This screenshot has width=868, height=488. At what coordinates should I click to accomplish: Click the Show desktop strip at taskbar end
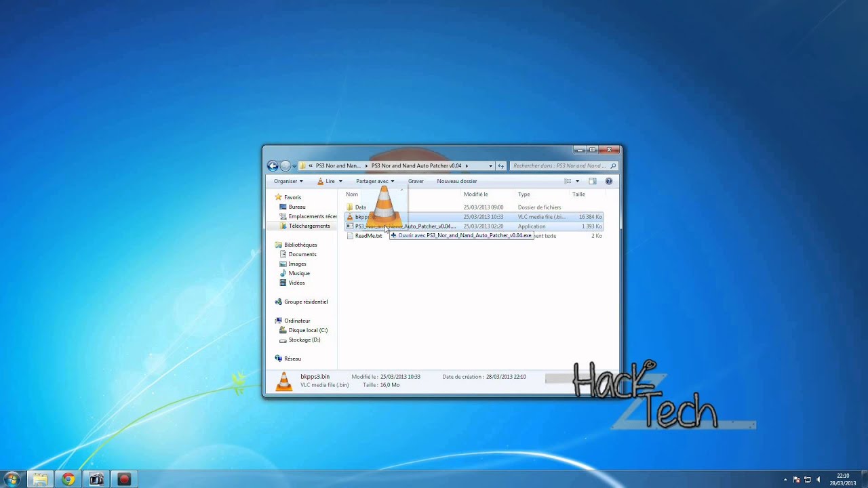(863, 479)
